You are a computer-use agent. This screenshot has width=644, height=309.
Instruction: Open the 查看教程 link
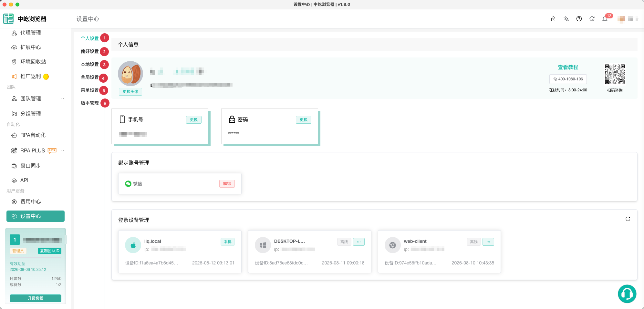pyautogui.click(x=568, y=67)
